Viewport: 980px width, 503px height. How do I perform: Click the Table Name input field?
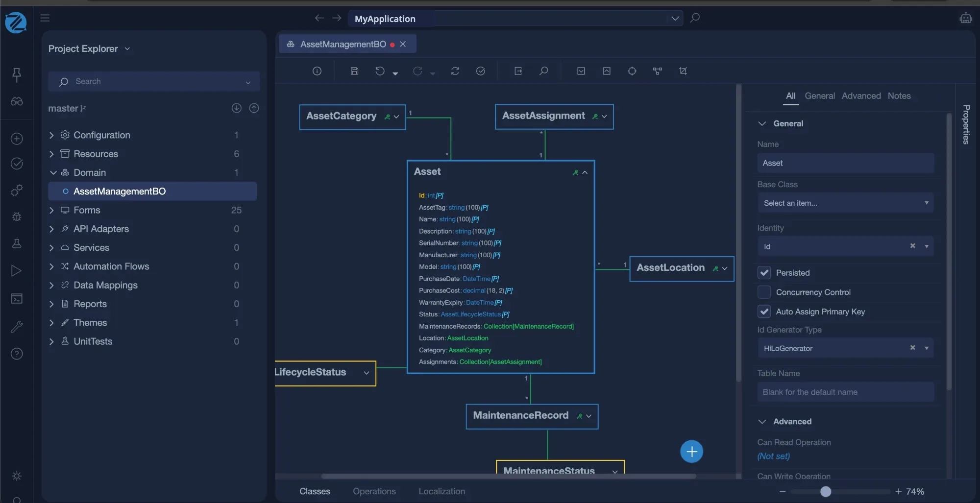846,392
